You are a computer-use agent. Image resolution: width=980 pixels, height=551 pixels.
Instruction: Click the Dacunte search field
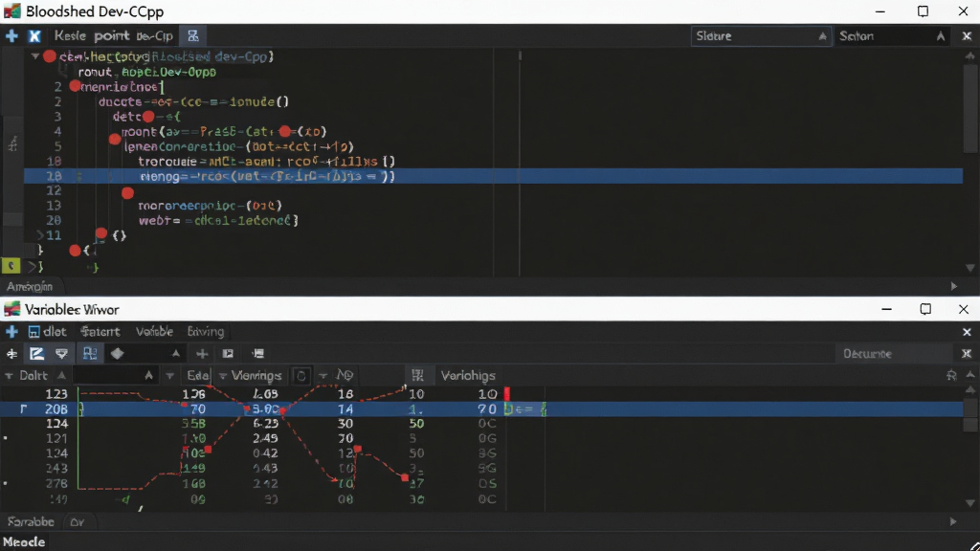pyautogui.click(x=897, y=354)
